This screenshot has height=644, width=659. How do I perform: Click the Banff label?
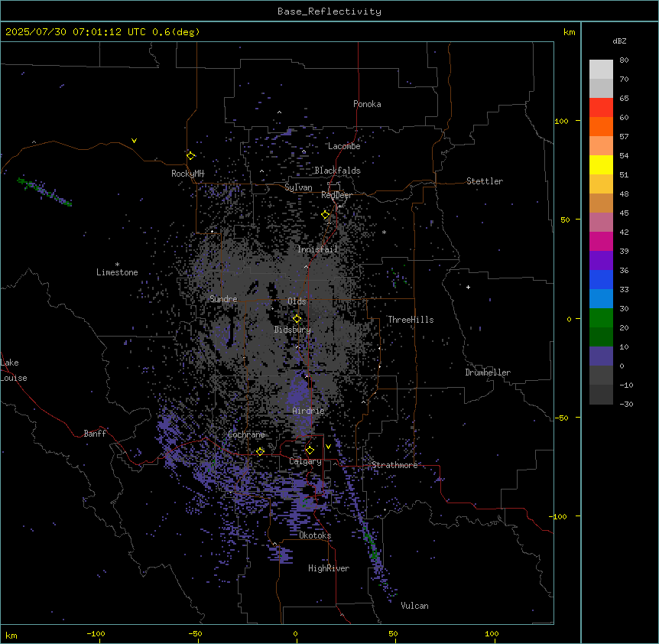pos(95,434)
